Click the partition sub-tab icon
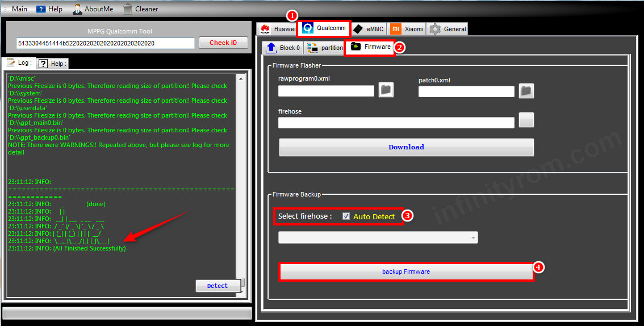644x326 pixels. (x=312, y=48)
